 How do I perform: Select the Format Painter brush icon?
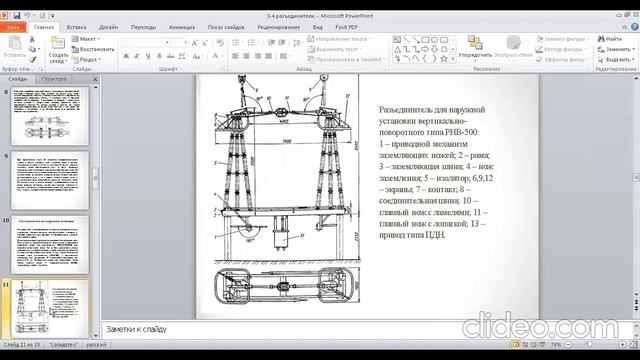tap(32, 60)
